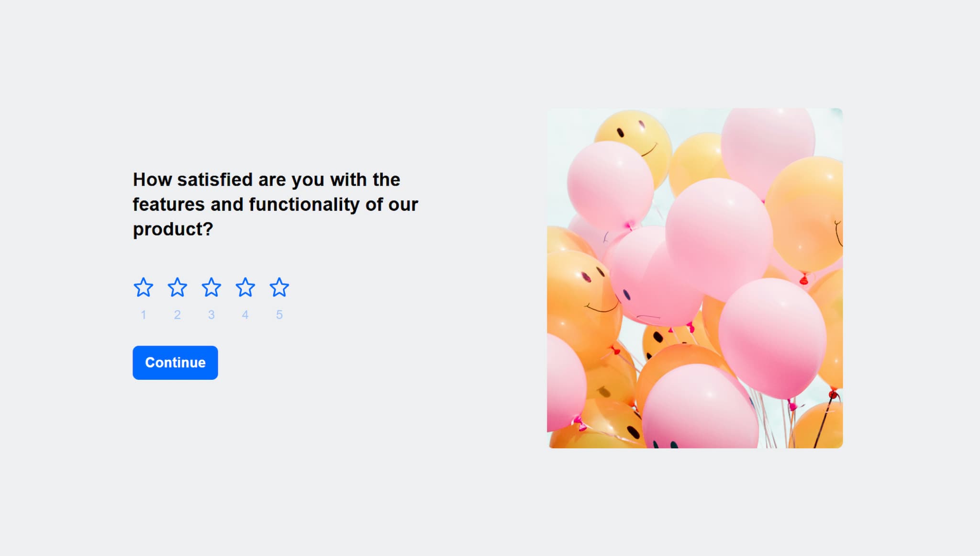Click the Continue button

click(x=175, y=363)
